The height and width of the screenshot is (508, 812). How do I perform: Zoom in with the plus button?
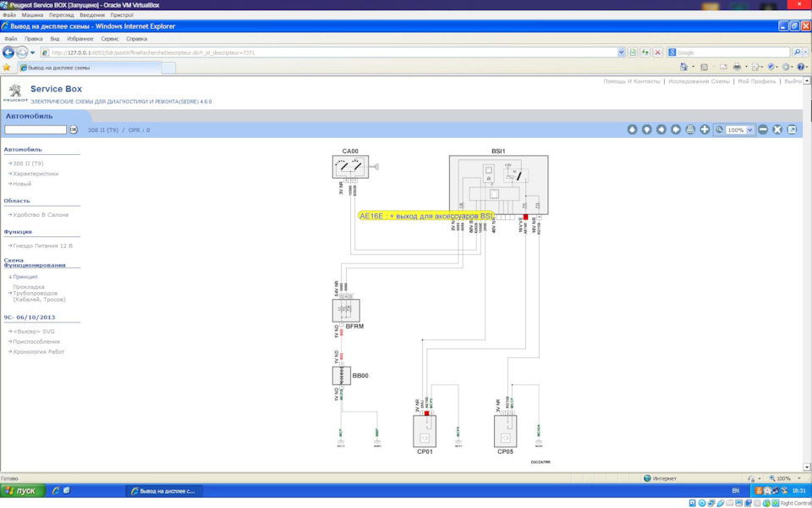tap(705, 130)
